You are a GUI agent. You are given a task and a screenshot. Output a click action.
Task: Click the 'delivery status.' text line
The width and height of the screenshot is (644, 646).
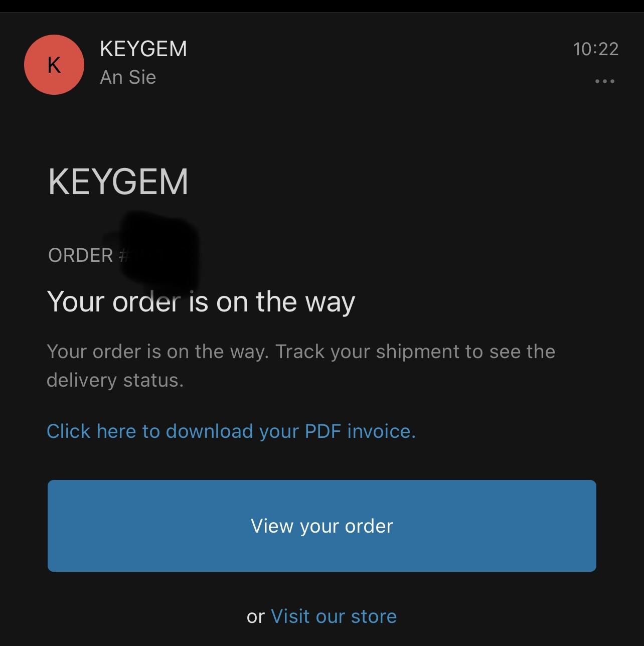115,380
